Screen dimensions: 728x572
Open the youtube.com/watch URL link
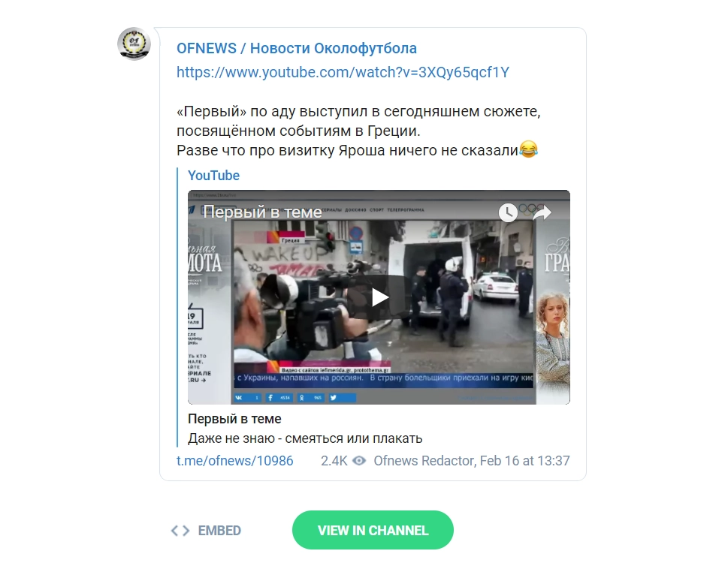point(343,72)
